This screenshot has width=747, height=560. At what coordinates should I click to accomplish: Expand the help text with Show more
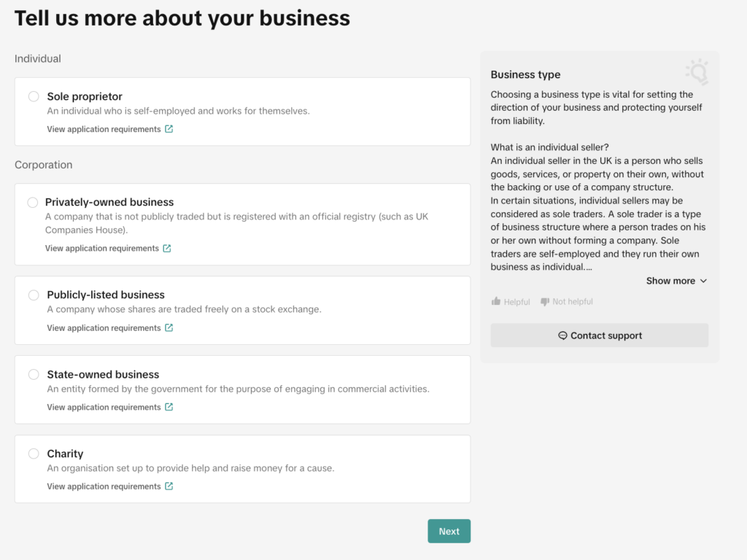pos(676,281)
